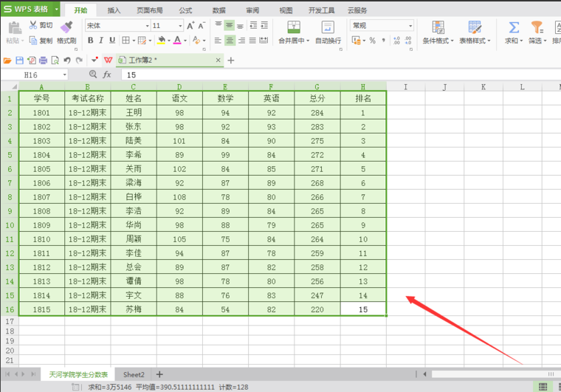Toggle Bold formatting button
This screenshot has width=561, height=392.
coord(89,41)
